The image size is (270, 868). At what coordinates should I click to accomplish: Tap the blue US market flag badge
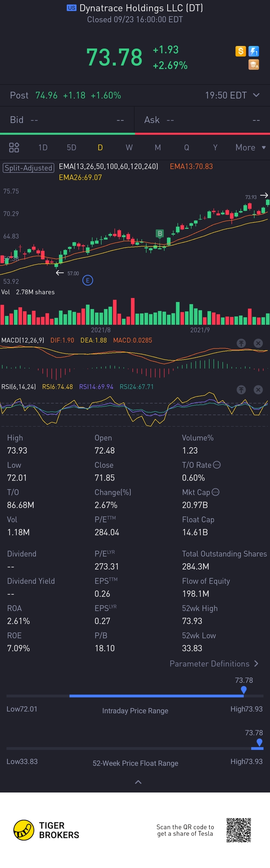(x=71, y=8)
